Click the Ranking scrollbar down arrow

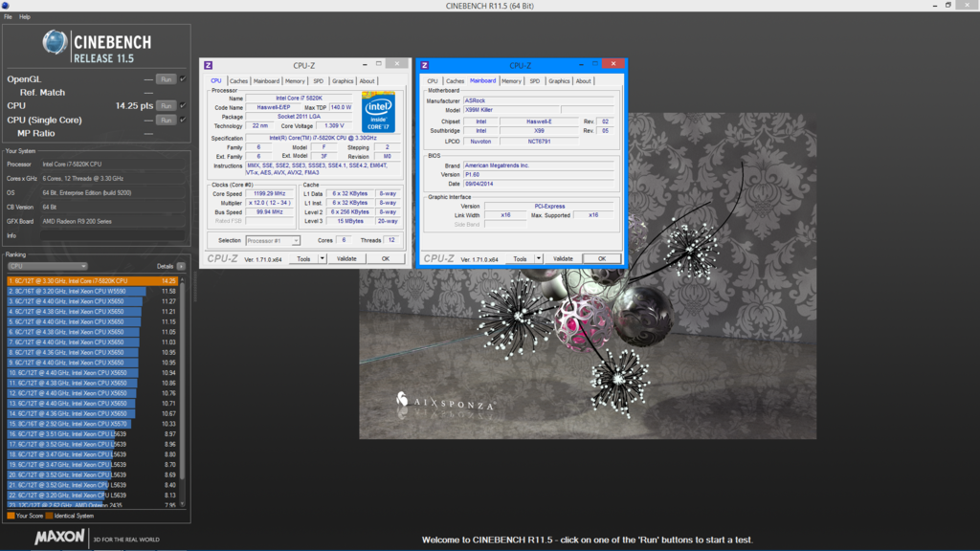pos(183,503)
